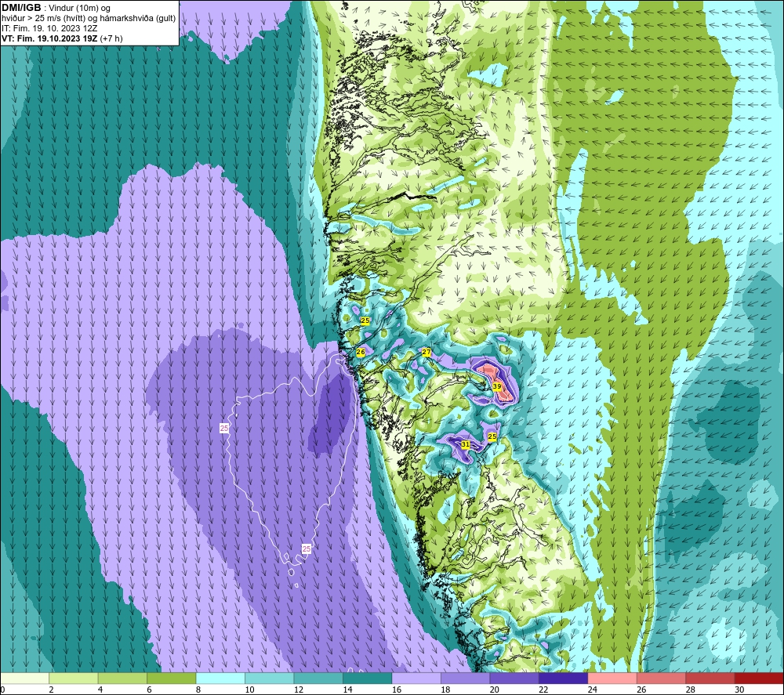Click the legend tick value 14
784x695 pixels.
[x=347, y=690]
